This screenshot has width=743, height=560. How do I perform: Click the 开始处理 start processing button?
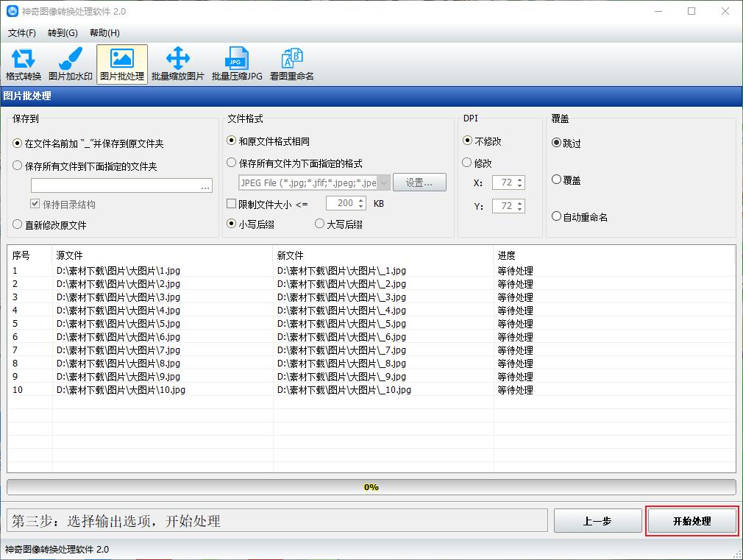coord(692,520)
